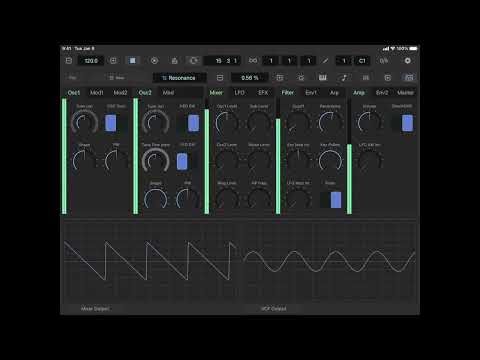Click the metronome icon next to 120.0
Viewport: 480px width, 360px height.
pyautogui.click(x=113, y=61)
